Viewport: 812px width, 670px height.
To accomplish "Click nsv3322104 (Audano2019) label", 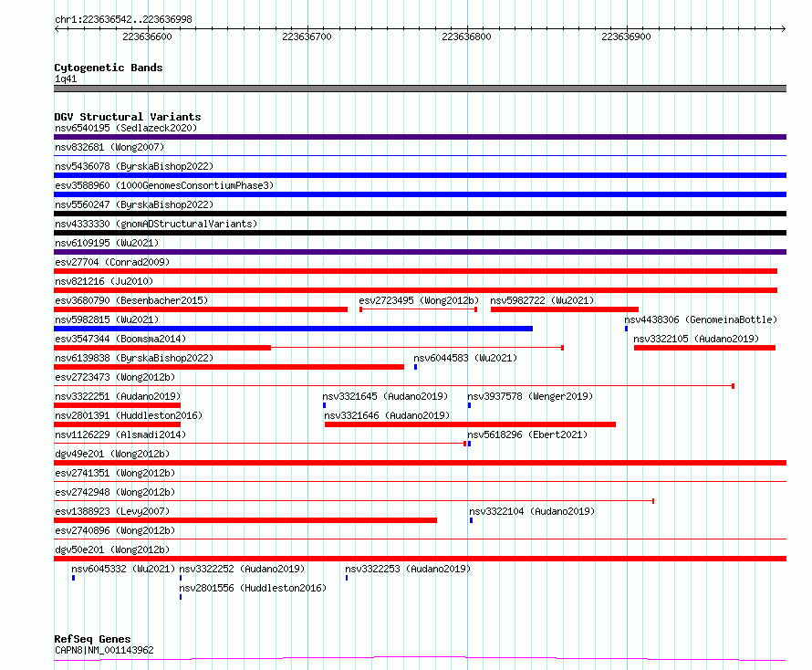I will (532, 511).
